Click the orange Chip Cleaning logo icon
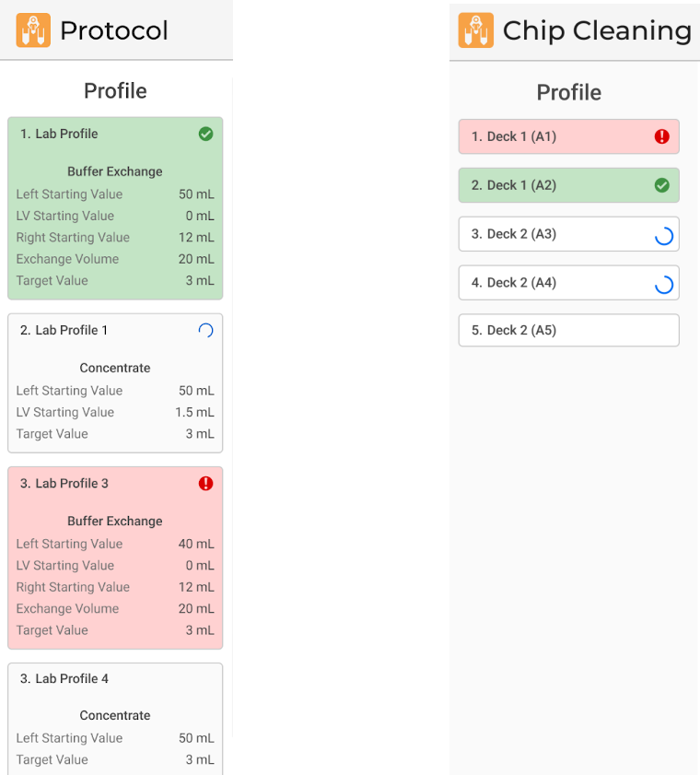Screen dimensions: 700x775 coord(475,30)
